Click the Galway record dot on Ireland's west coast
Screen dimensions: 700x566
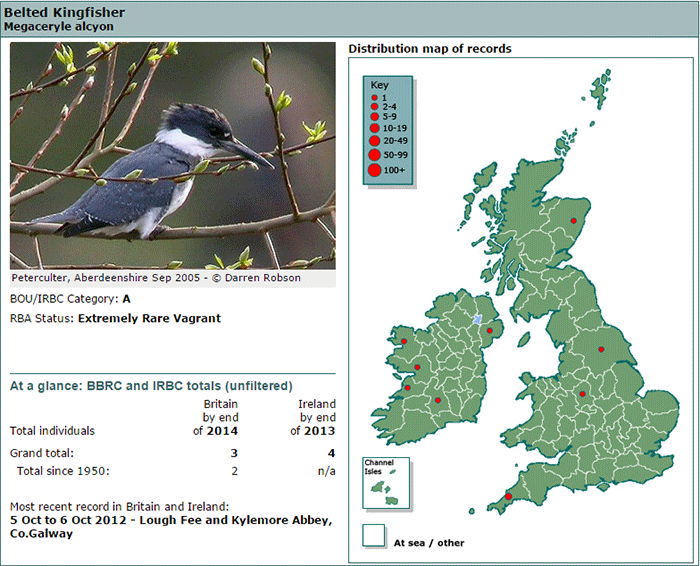(x=417, y=367)
